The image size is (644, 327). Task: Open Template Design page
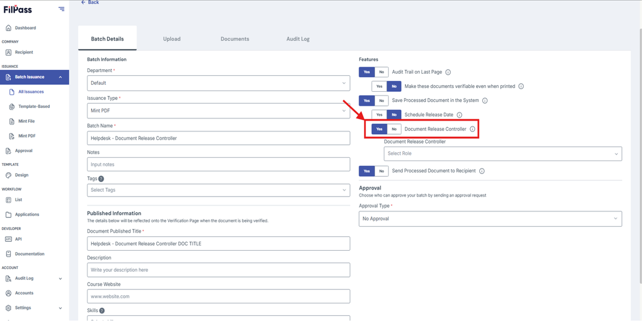click(17, 175)
